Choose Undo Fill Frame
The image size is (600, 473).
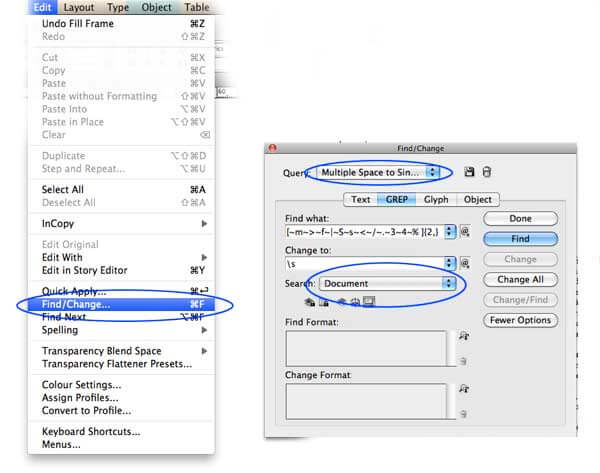coord(122,23)
